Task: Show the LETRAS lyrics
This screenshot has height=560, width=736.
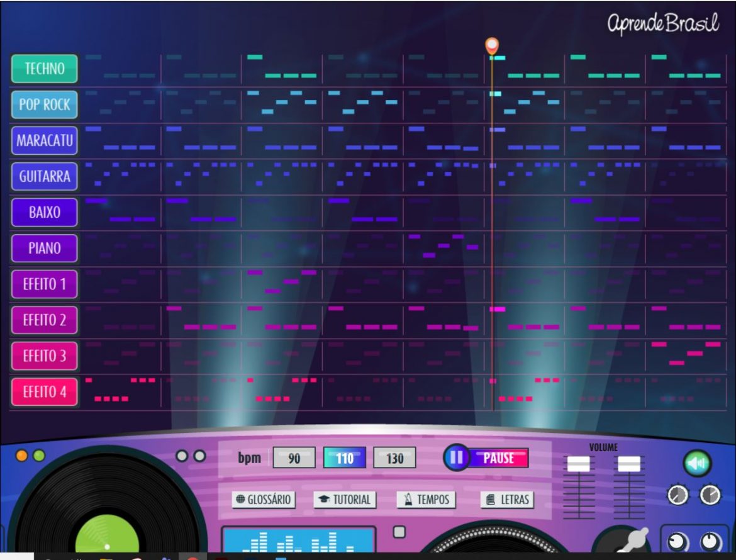Action: [508, 500]
